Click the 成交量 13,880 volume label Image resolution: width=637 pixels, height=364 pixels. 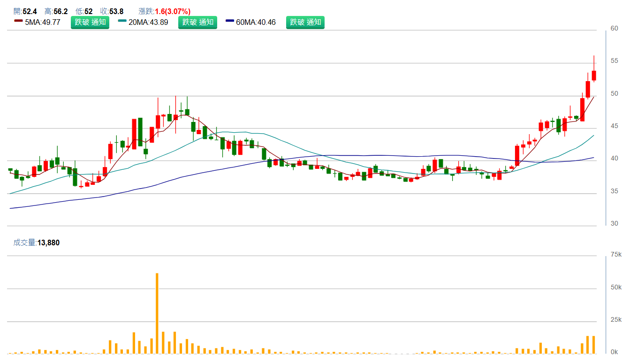tap(37, 243)
